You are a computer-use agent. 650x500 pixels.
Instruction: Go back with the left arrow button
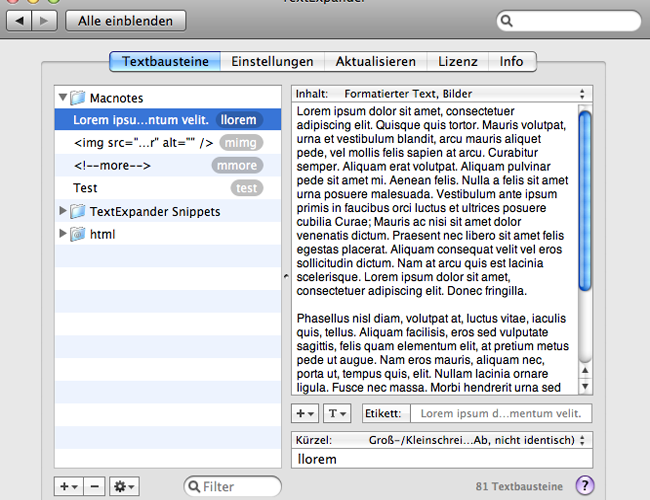(x=19, y=21)
